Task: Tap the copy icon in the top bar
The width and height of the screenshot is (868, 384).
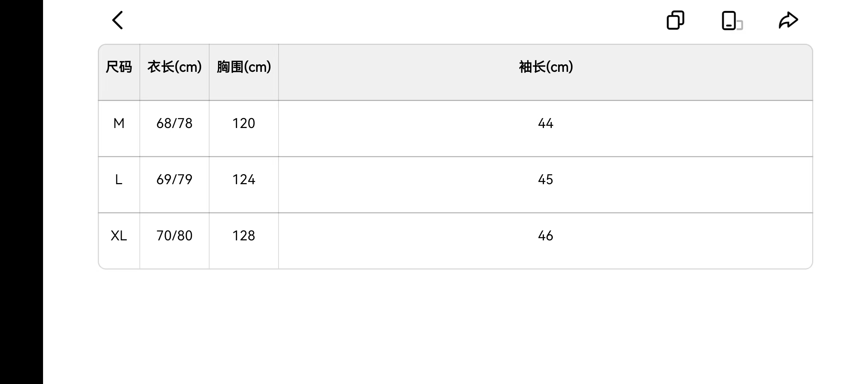Action: [x=675, y=20]
